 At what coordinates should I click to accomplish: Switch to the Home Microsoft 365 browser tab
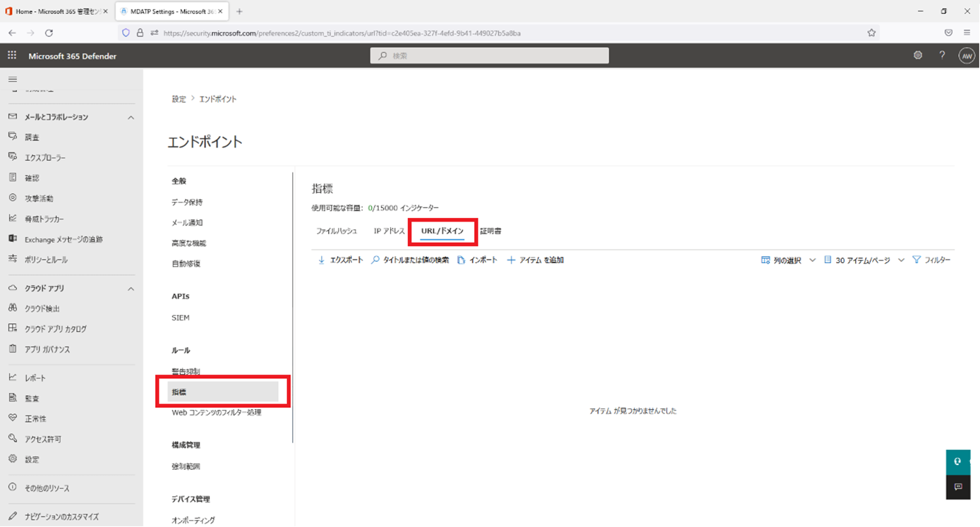click(x=58, y=11)
